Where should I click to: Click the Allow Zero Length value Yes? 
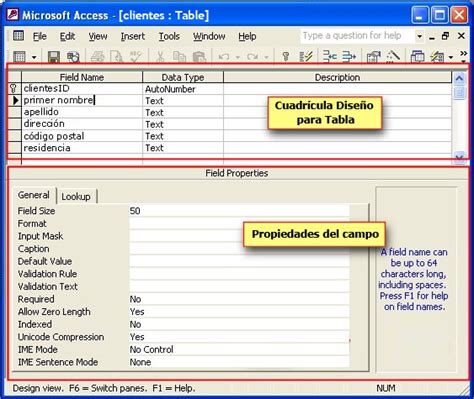tap(239, 312)
